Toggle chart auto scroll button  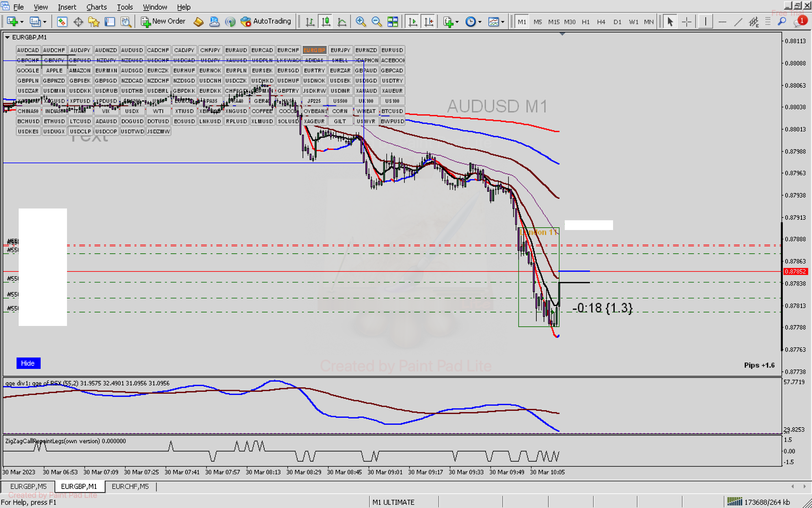click(412, 22)
